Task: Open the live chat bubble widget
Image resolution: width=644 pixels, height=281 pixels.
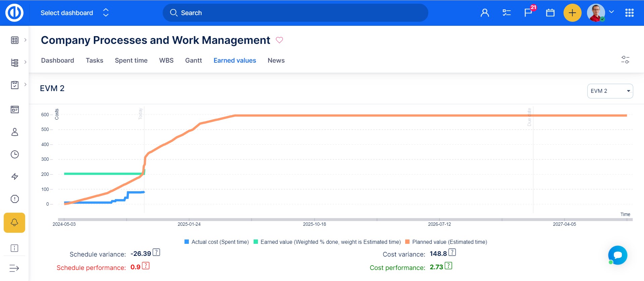Action: 618,255
